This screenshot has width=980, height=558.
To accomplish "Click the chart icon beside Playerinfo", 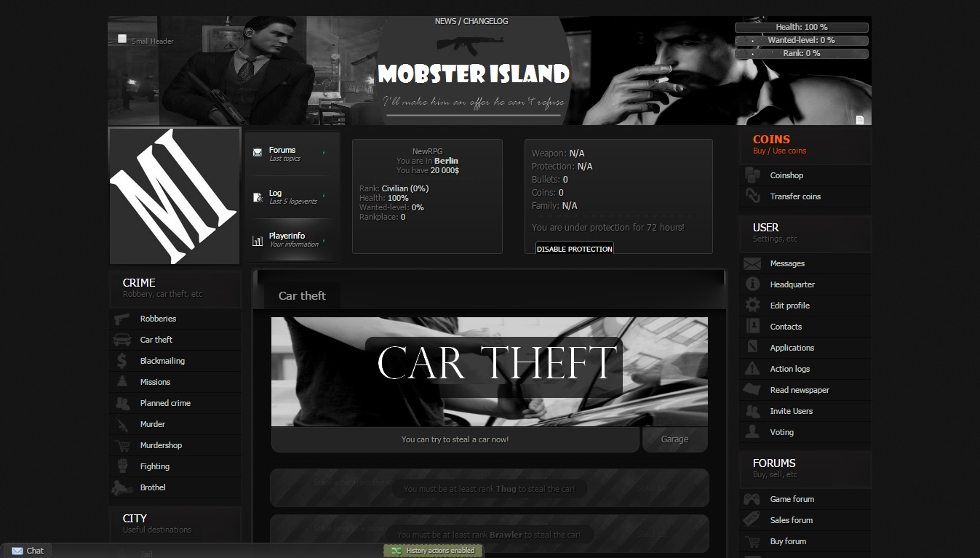I will 258,240.
